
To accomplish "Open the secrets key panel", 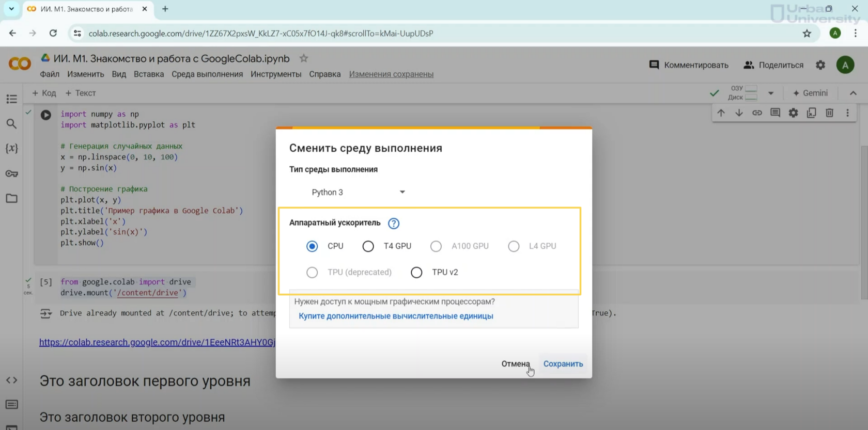I will 11,173.
